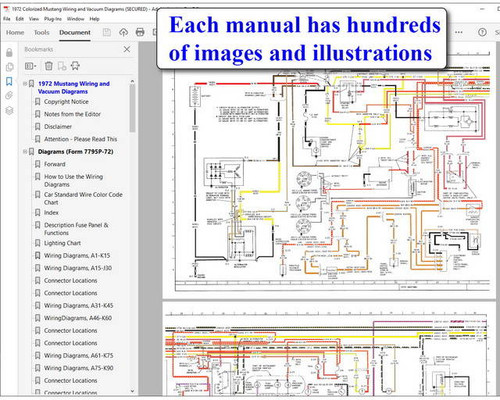Click the add new bookmark icon
Viewport: 500px width, 400px height.
tap(62, 66)
